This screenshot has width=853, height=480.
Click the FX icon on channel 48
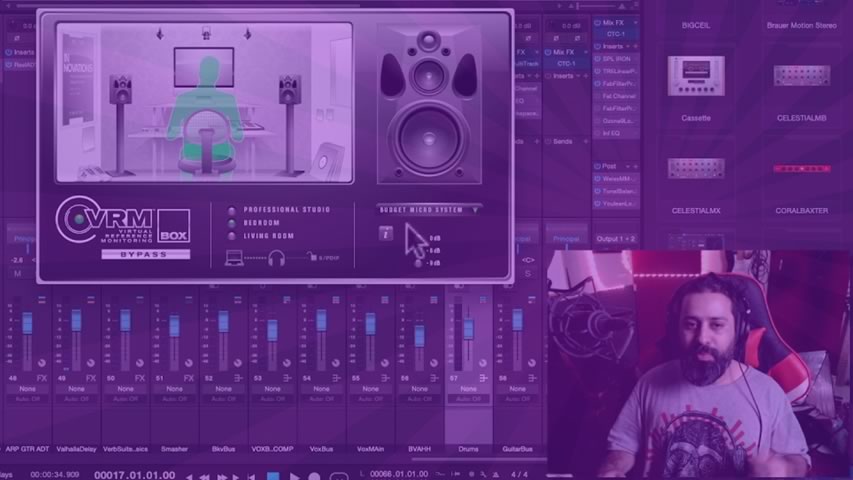click(x=41, y=378)
